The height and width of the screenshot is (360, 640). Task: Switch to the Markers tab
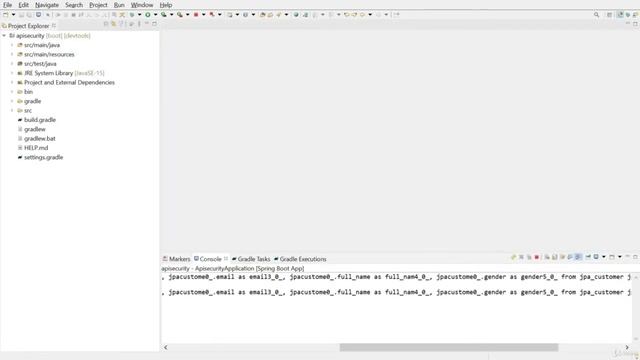pos(176,259)
